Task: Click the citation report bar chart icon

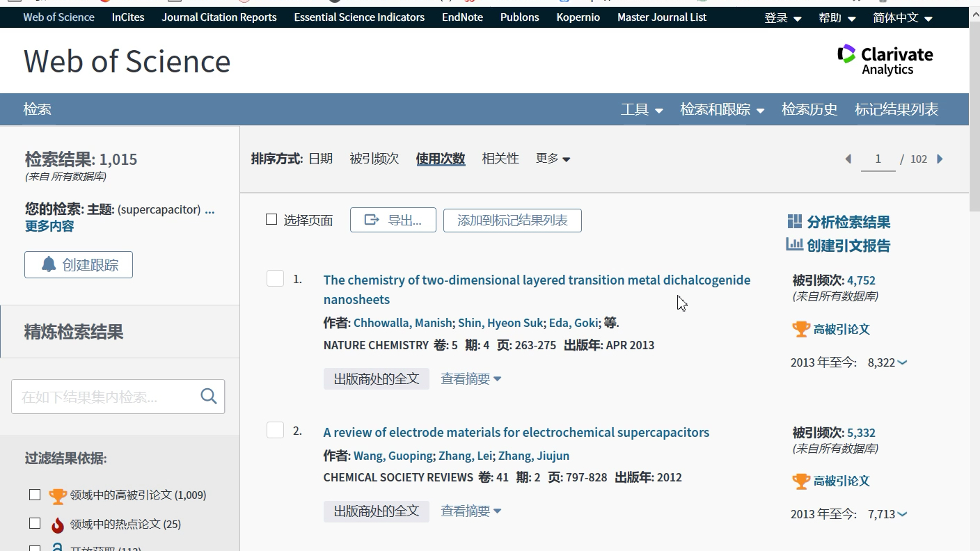Action: click(x=794, y=244)
